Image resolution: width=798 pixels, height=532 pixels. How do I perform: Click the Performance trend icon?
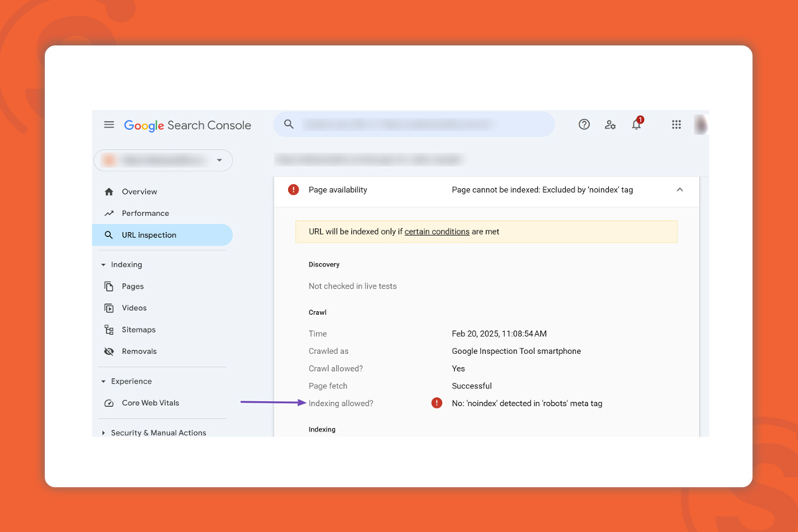[x=109, y=213]
